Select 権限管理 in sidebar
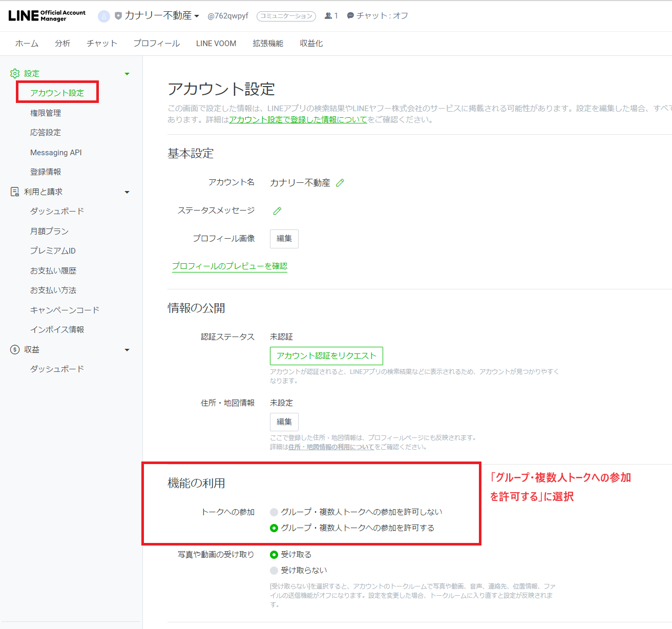The width and height of the screenshot is (672, 629). [x=46, y=113]
